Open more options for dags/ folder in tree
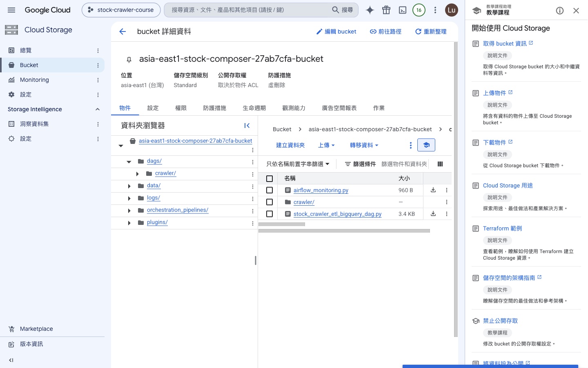The height and width of the screenshot is (368, 588). 253,162
